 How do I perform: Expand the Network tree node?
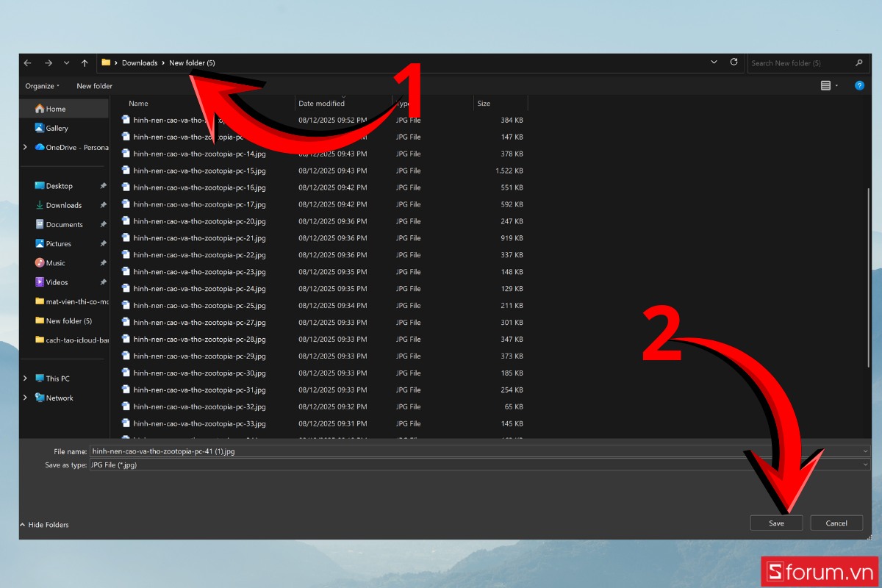(26, 398)
